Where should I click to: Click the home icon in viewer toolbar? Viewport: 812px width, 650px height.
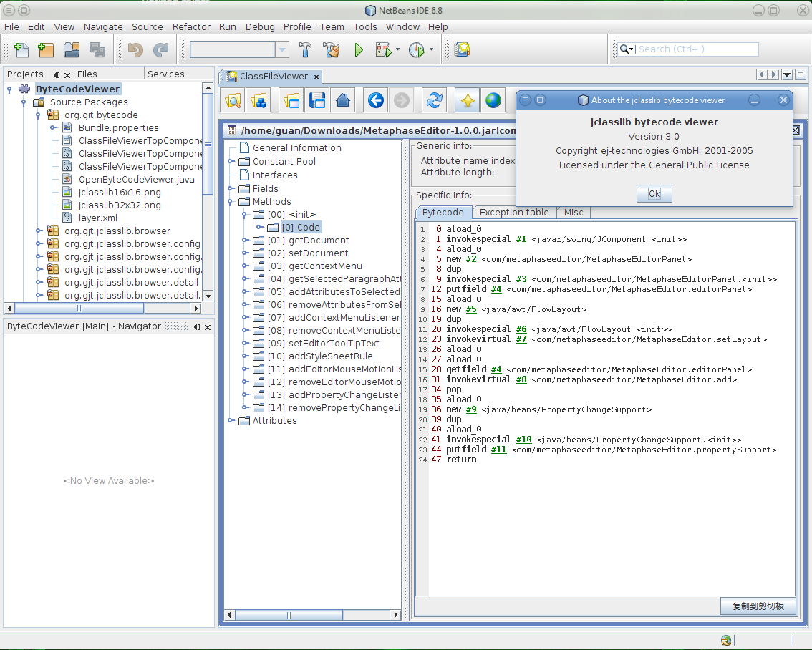[343, 100]
